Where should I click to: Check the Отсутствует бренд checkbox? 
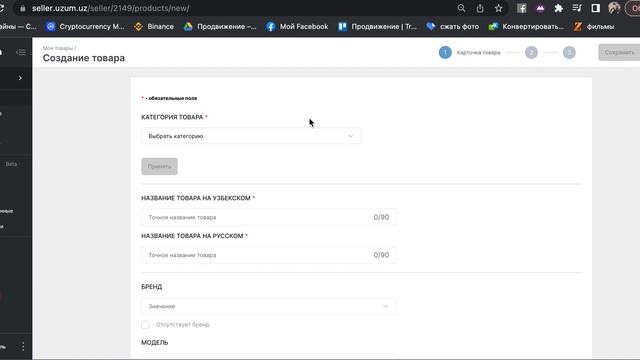pos(145,324)
